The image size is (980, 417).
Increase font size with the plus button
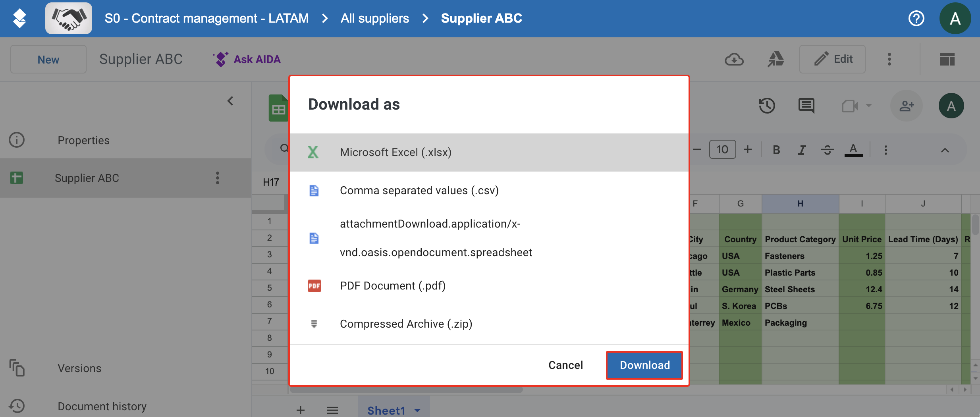748,150
